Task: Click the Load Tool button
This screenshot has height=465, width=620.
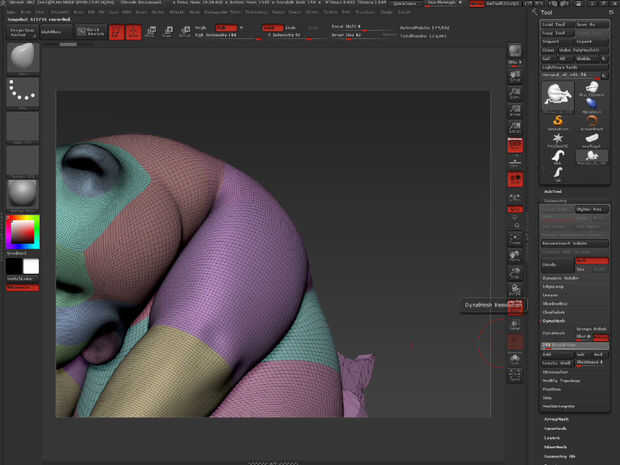Action: coord(558,25)
